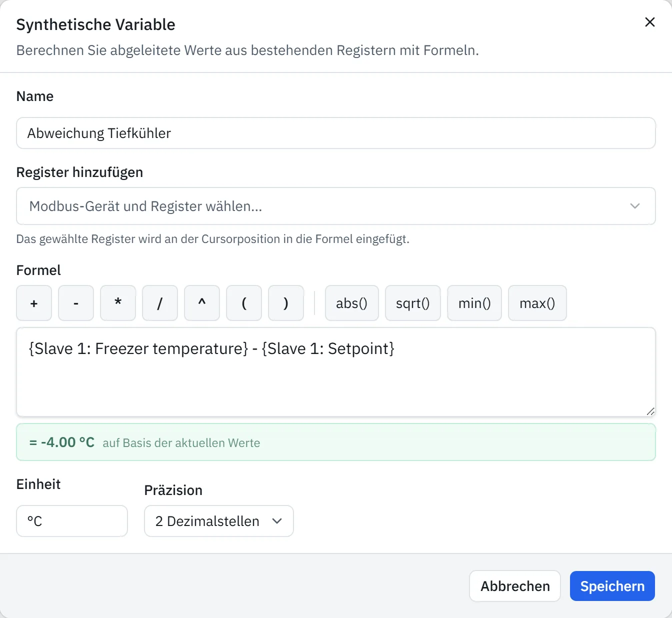Image resolution: width=672 pixels, height=618 pixels.
Task: Click the 'Präzision' label
Action: click(173, 490)
